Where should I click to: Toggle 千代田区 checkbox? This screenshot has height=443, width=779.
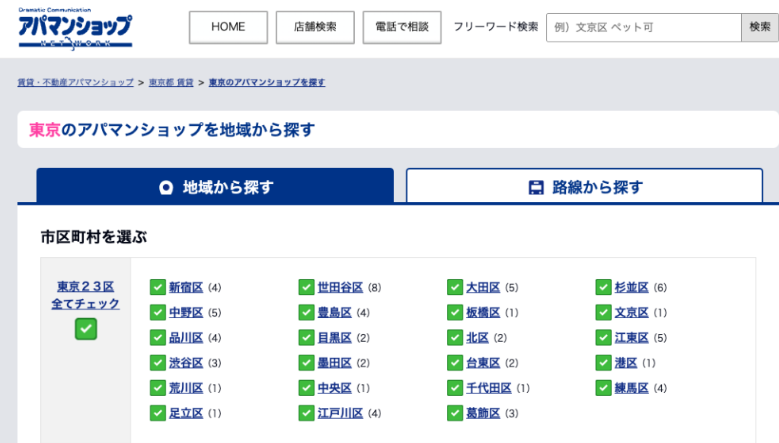(x=455, y=388)
